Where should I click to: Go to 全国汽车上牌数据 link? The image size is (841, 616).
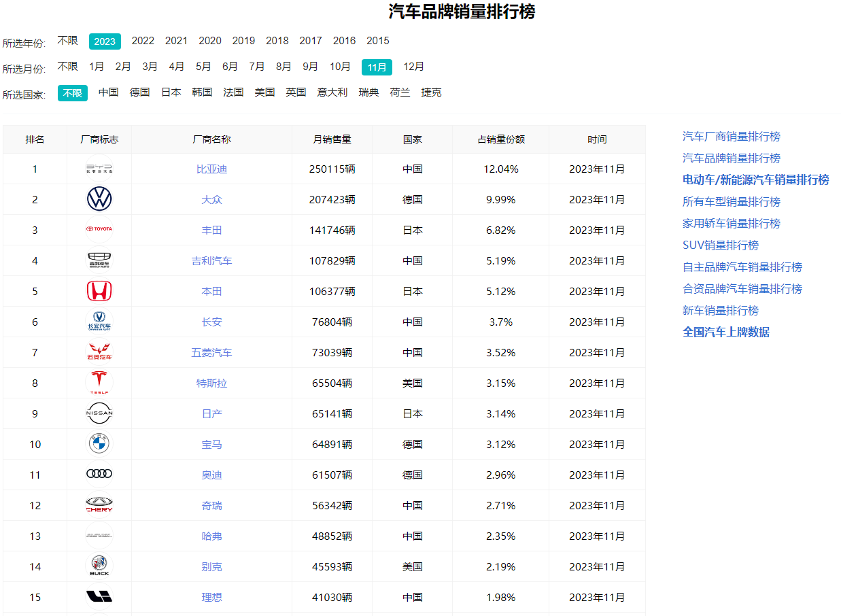coord(725,332)
